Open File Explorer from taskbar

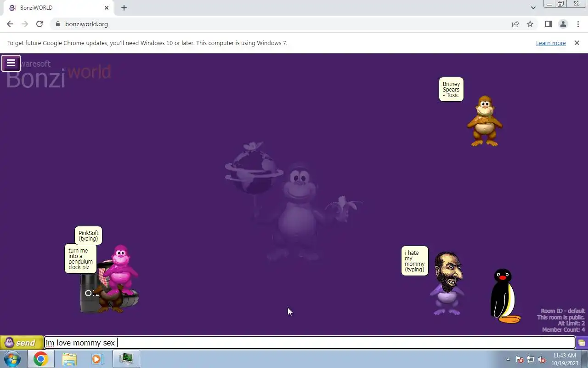(x=69, y=359)
